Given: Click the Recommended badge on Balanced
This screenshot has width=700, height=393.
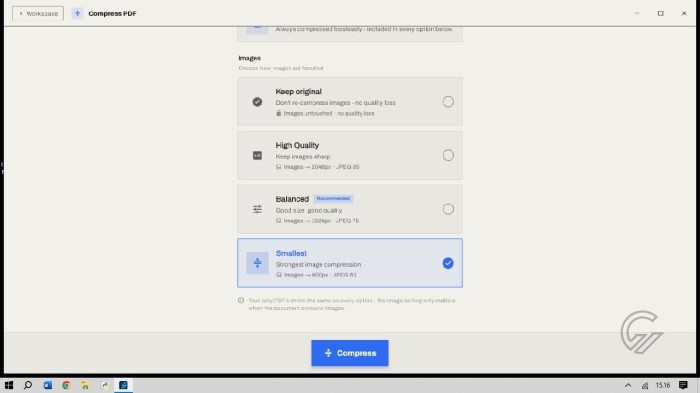Looking at the screenshot, I should (x=333, y=198).
